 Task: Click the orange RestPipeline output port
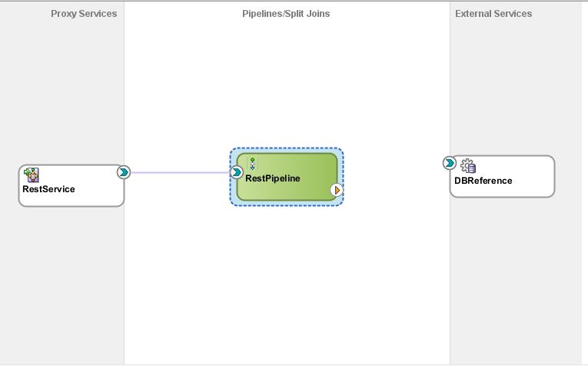coord(337,189)
